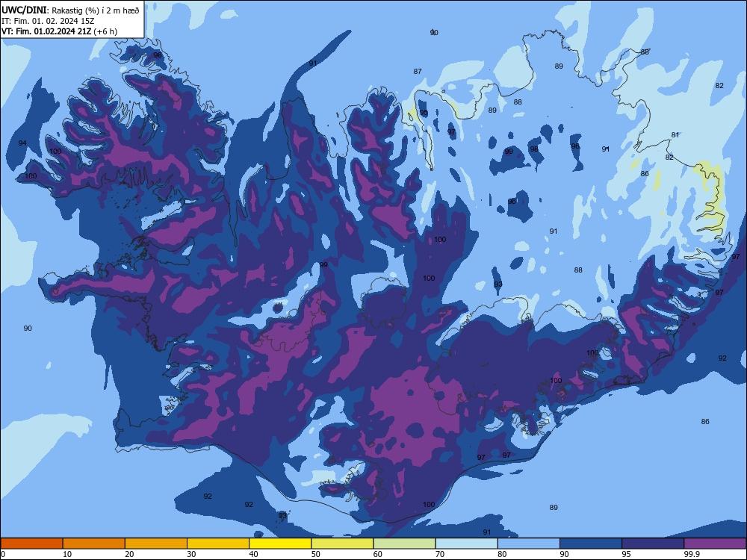Click the 'IT: Fim. 01. 02. 2024 15Z' line
The image size is (747, 560).
point(48,21)
